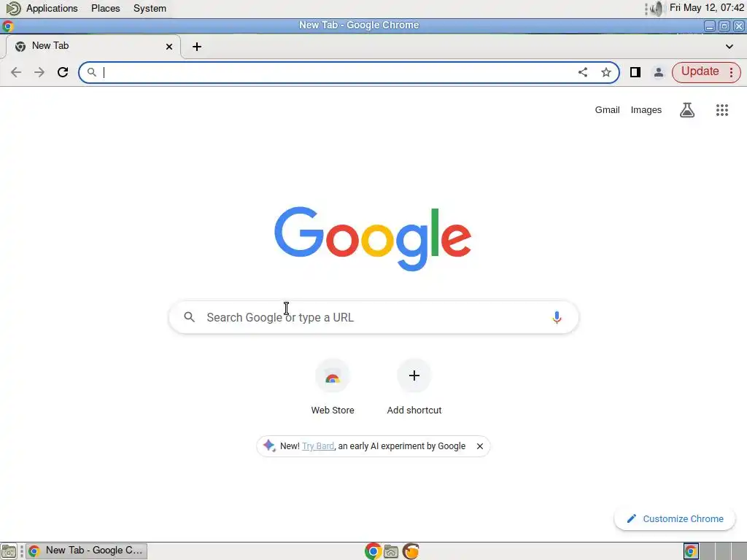Click the share icon in the address bar

[x=583, y=72]
